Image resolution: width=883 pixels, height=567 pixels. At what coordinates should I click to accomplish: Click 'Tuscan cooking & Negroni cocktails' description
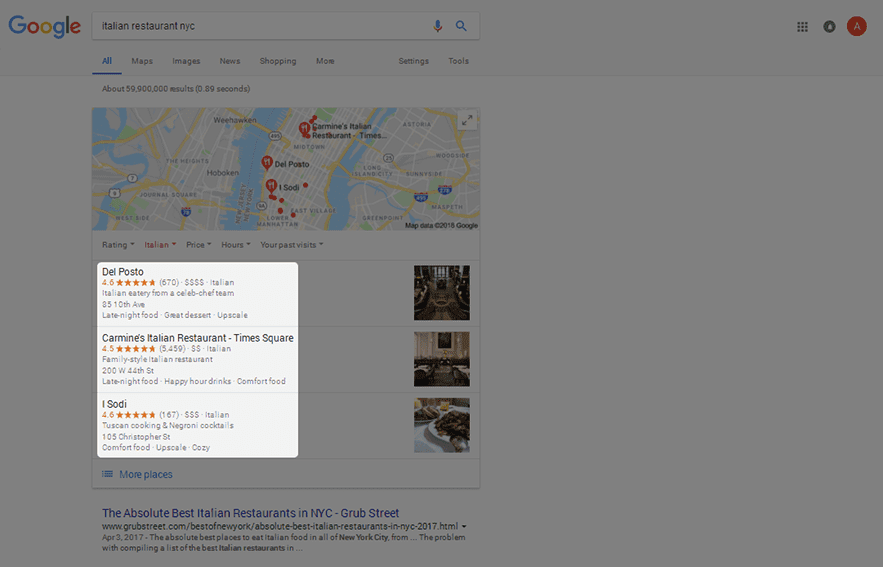[168, 426]
